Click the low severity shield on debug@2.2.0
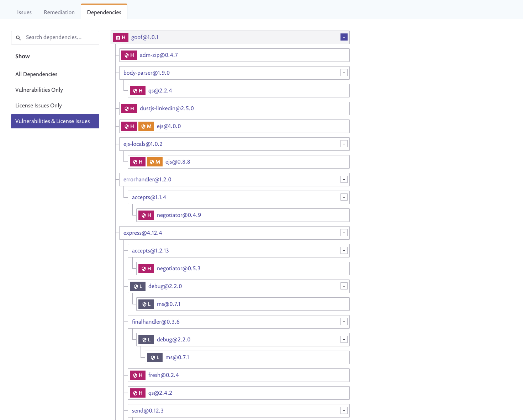 137,286
